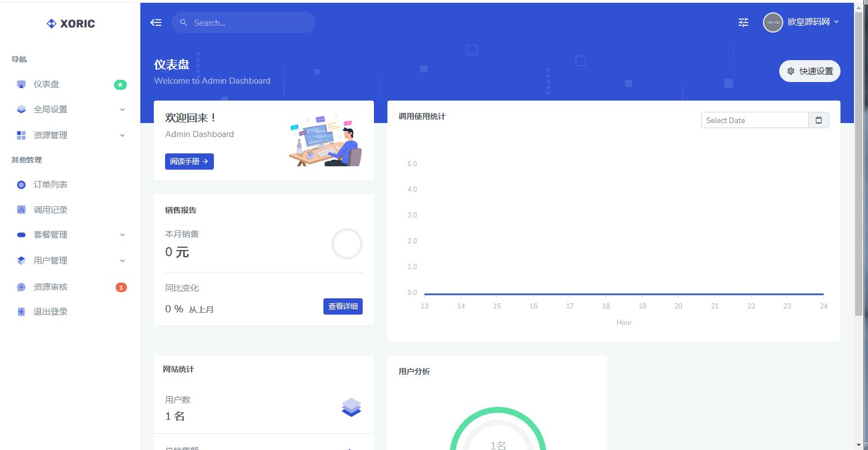Click the page vertical scrollbar
This screenshot has width=868, height=450.
858,163
